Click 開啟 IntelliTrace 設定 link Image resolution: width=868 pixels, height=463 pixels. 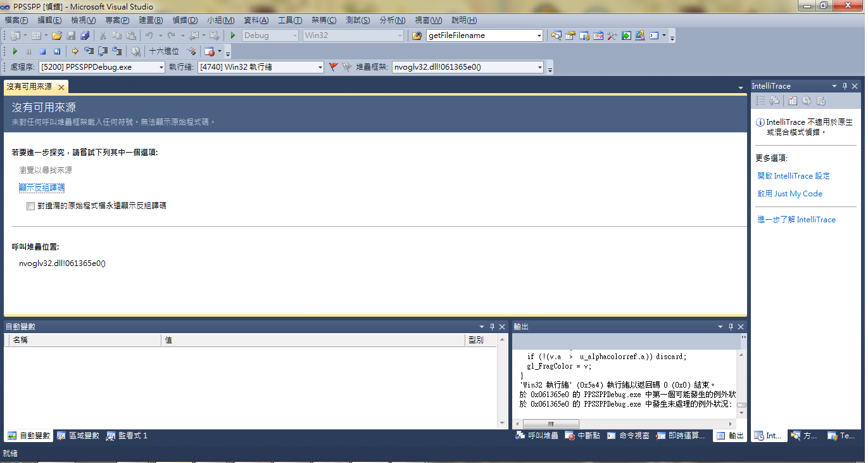[x=793, y=176]
